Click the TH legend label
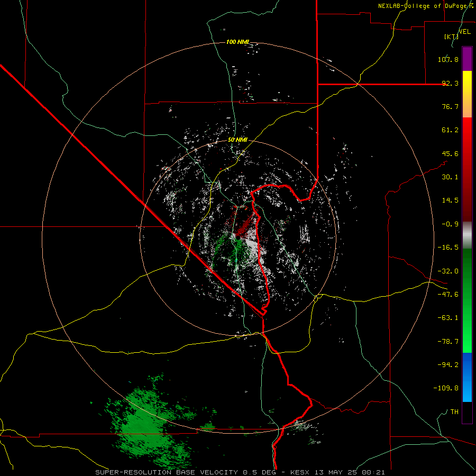The height and width of the screenshot is (476, 476). pyautogui.click(x=454, y=411)
